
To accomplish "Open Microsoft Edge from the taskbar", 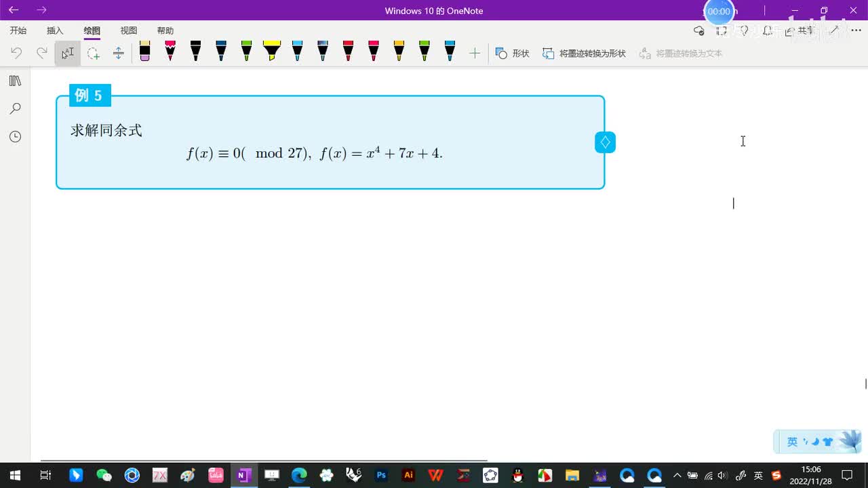I will pos(299,475).
